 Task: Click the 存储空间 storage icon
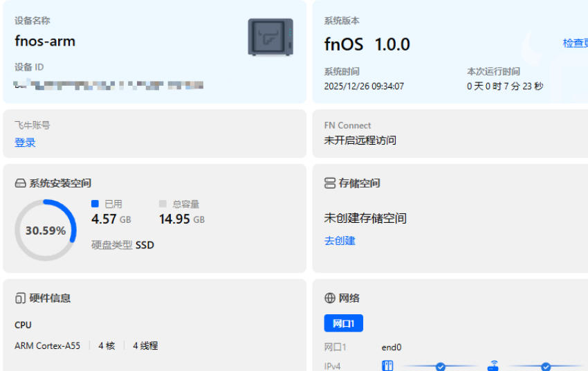330,183
